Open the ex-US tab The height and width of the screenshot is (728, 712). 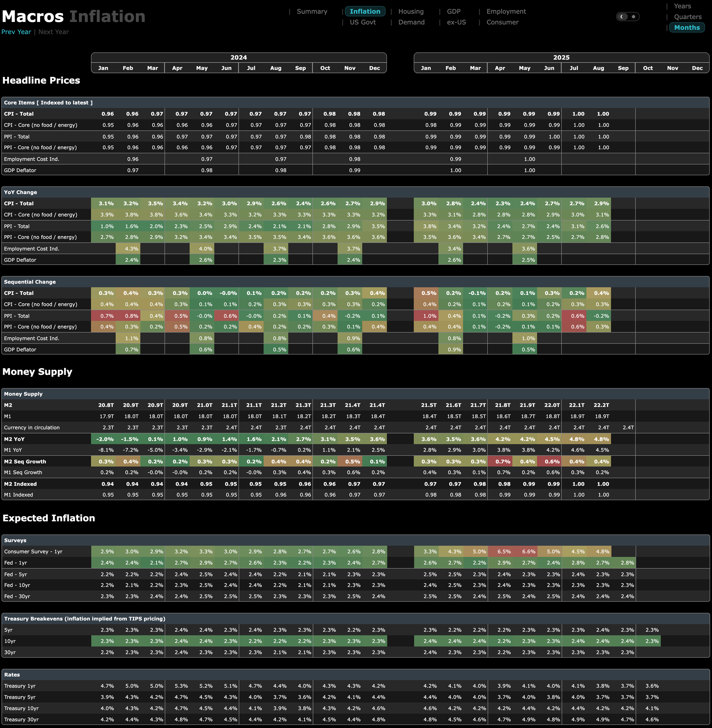point(456,23)
